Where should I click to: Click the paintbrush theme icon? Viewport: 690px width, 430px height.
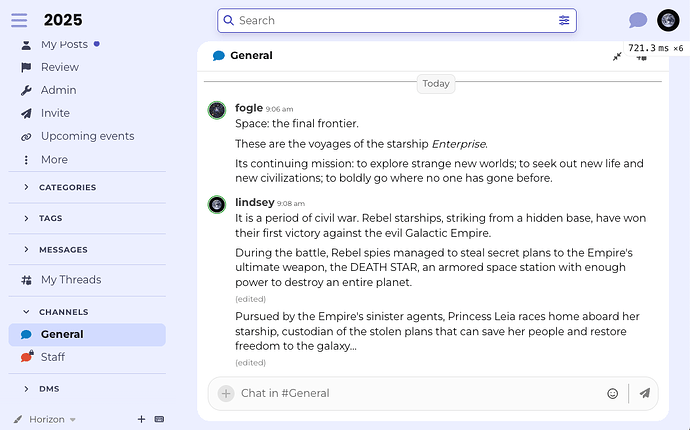tap(18, 419)
